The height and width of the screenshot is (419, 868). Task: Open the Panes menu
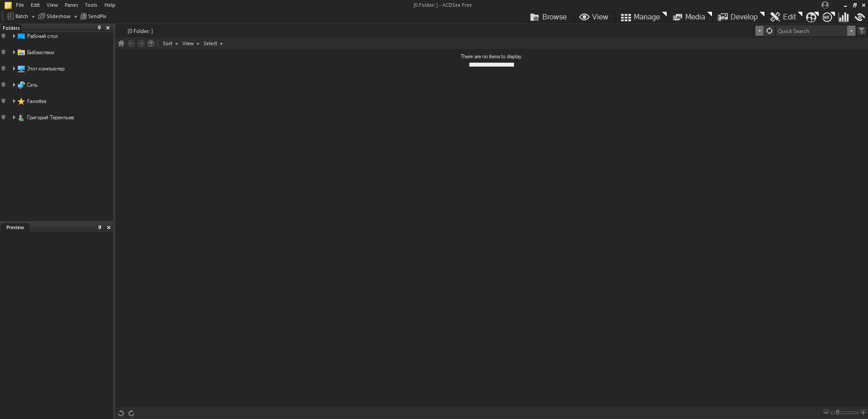[71, 5]
